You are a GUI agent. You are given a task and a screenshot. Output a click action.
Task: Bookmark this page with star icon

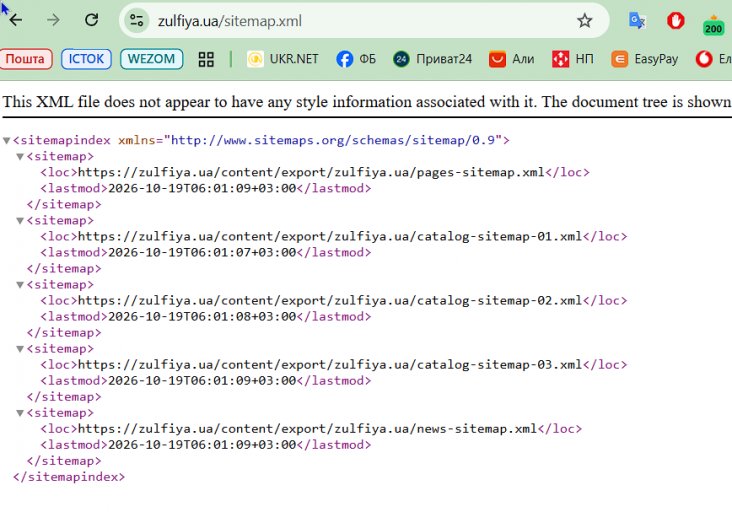coord(584,21)
